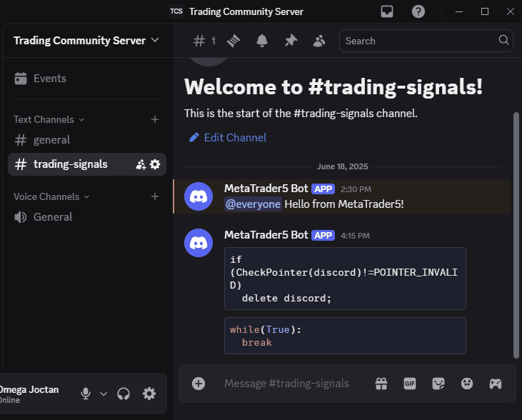Open Omega Joctan user profile panel
Viewport: 522px width, 420px height.
[x=29, y=394]
